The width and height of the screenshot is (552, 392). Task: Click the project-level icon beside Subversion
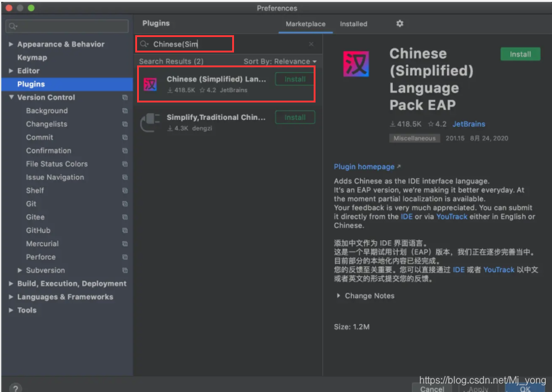125,270
